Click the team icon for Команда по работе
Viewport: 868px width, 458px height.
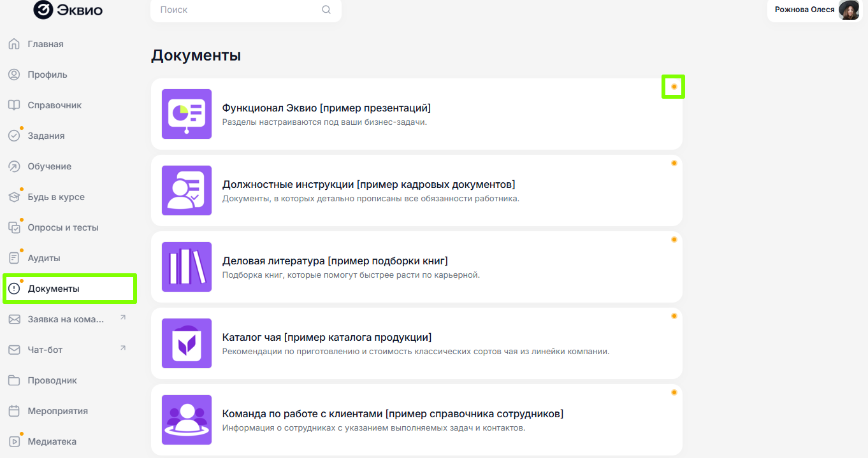pyautogui.click(x=187, y=420)
